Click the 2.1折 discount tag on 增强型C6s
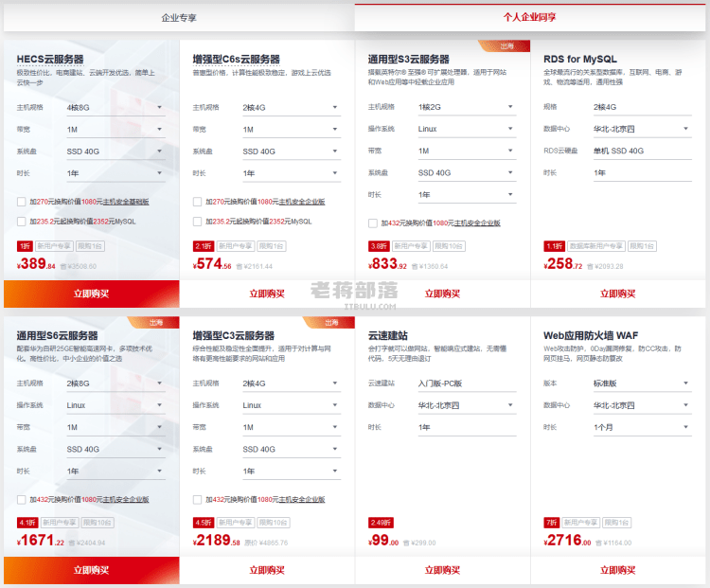The width and height of the screenshot is (710, 588). click(x=204, y=246)
